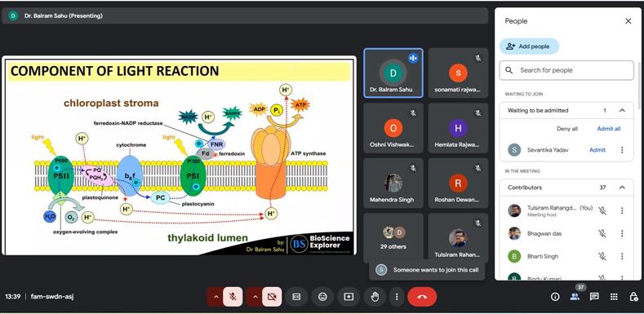The image size is (644, 314).
Task: Toggle the captions button
Action: [296, 297]
